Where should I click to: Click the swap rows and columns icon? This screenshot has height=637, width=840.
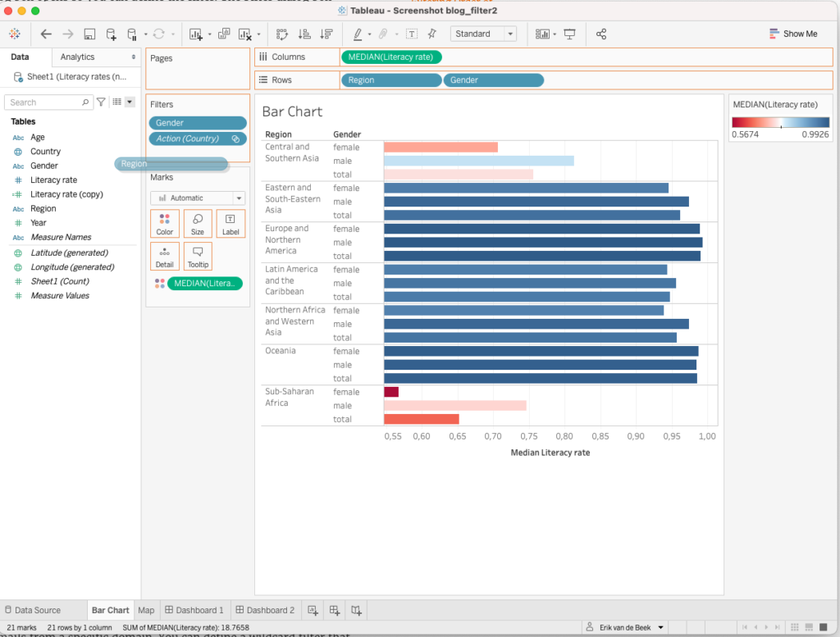tap(283, 34)
